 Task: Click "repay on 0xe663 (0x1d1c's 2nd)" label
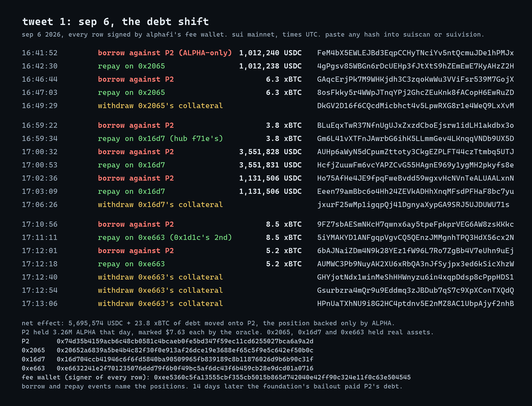coord(165,237)
